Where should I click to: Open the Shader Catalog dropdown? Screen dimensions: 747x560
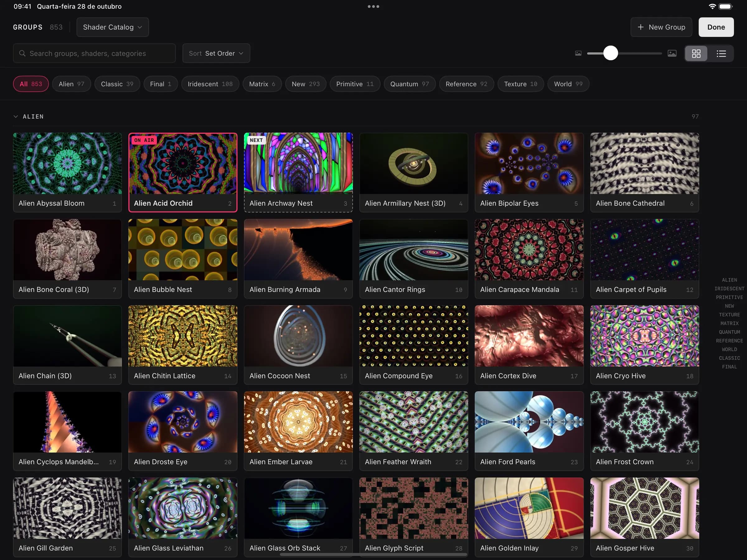(x=112, y=27)
